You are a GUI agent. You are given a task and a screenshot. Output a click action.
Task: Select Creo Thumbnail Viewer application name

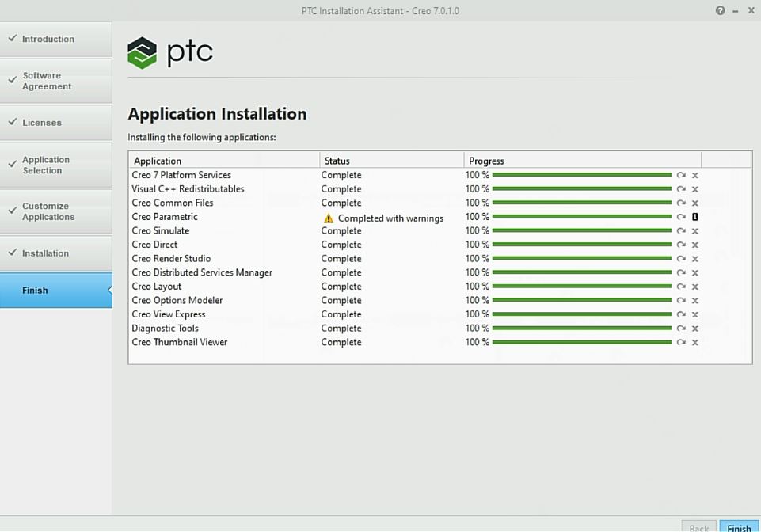click(180, 342)
